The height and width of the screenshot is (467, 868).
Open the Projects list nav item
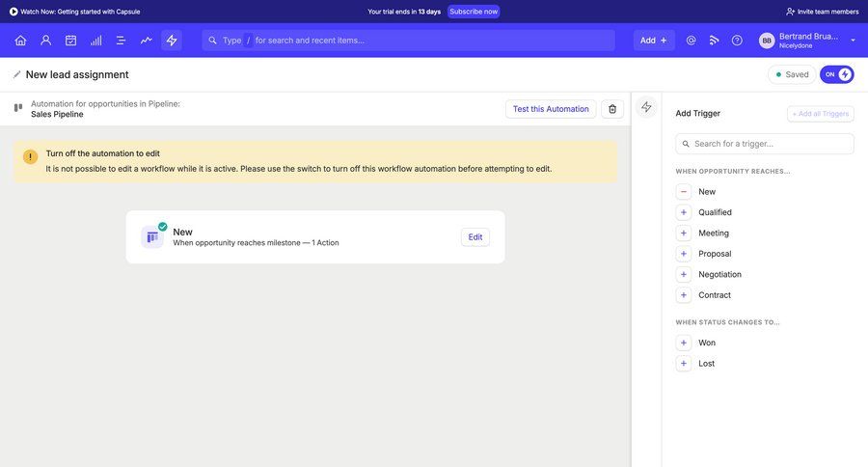click(121, 41)
